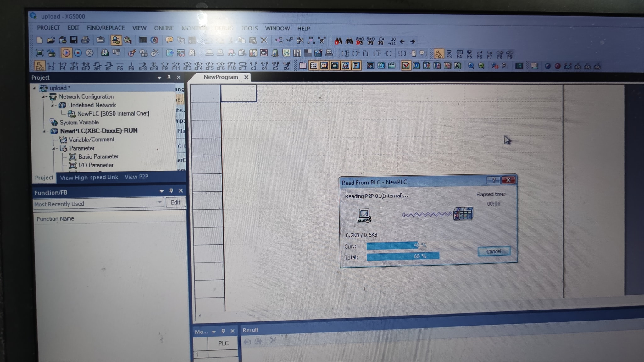Image resolution: width=644 pixels, height=362 pixels.
Task: Click the Online menu item
Action: coord(163,28)
